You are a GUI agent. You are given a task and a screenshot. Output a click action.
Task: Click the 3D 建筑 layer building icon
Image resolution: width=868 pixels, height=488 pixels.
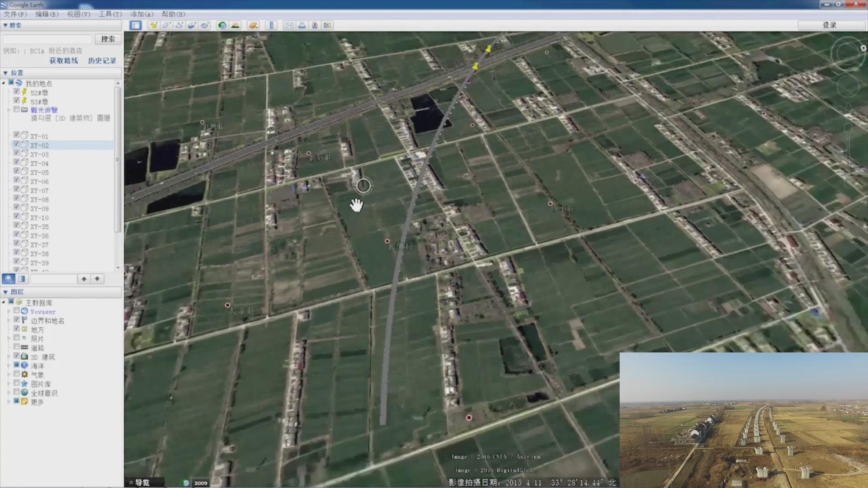[24, 357]
